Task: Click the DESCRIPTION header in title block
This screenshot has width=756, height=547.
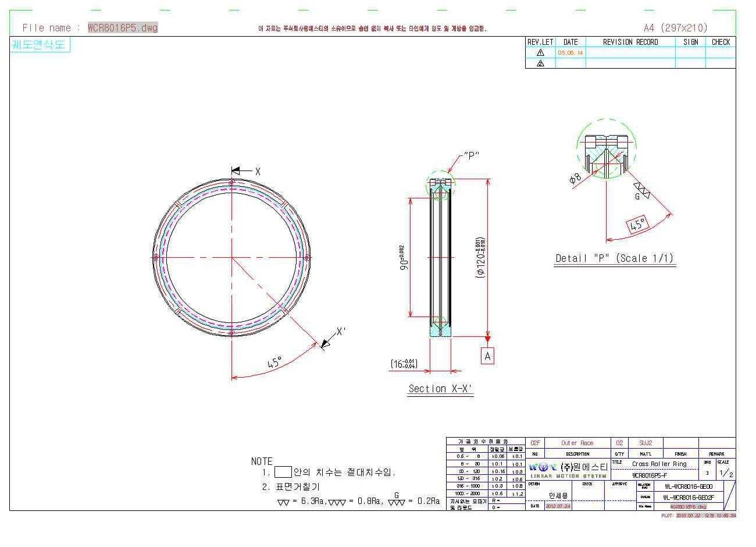Action: 577,453
